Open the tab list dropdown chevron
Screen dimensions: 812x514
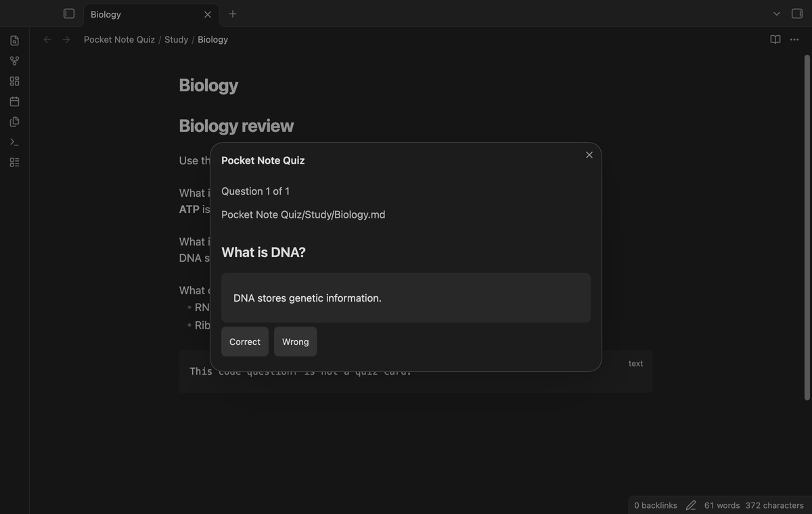coord(777,14)
